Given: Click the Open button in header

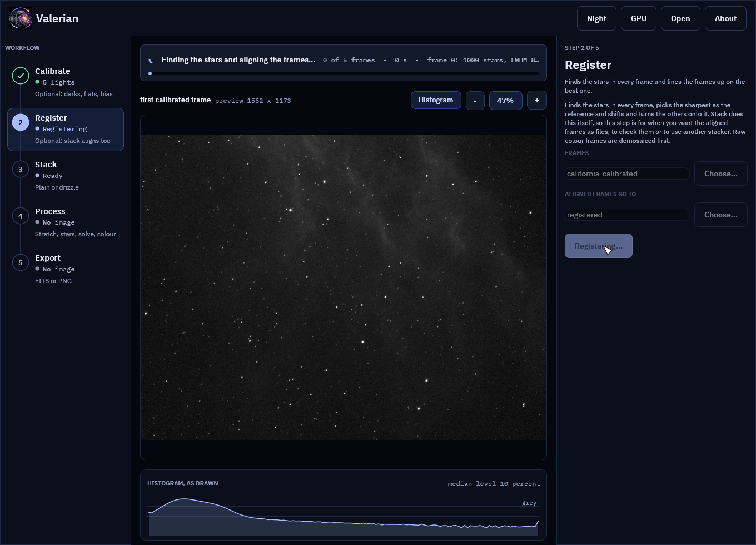Looking at the screenshot, I should [680, 18].
